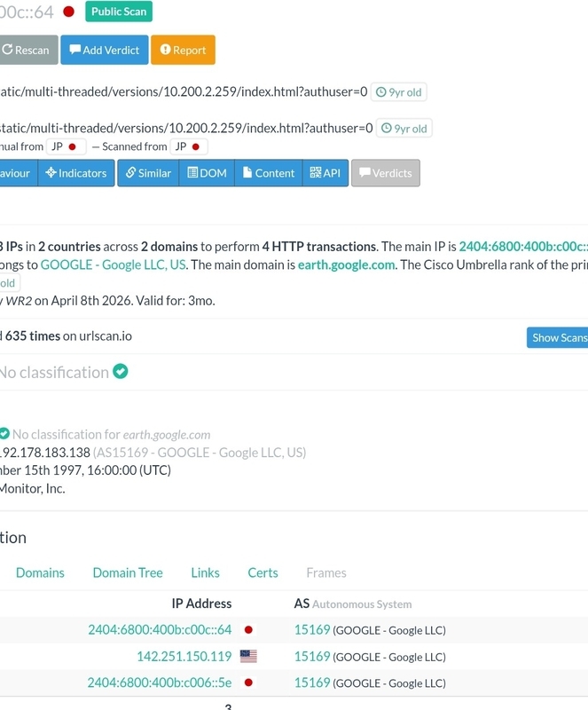Open IP 2404:6800:400b:c00c::64 in the table
Viewport: 588px width, 710px height.
click(x=160, y=630)
